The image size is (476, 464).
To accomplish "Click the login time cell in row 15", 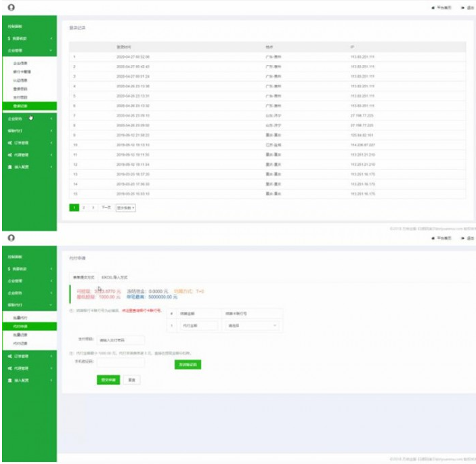I will (133, 194).
